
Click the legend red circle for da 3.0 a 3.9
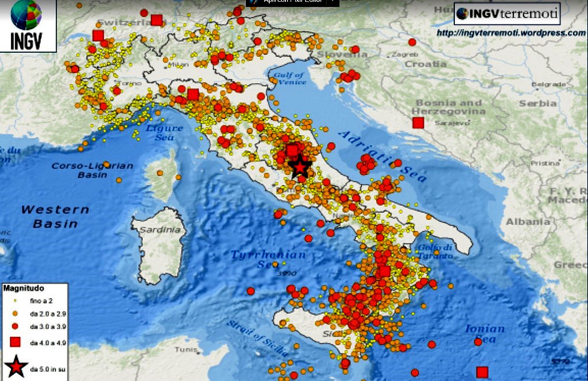coord(16,326)
